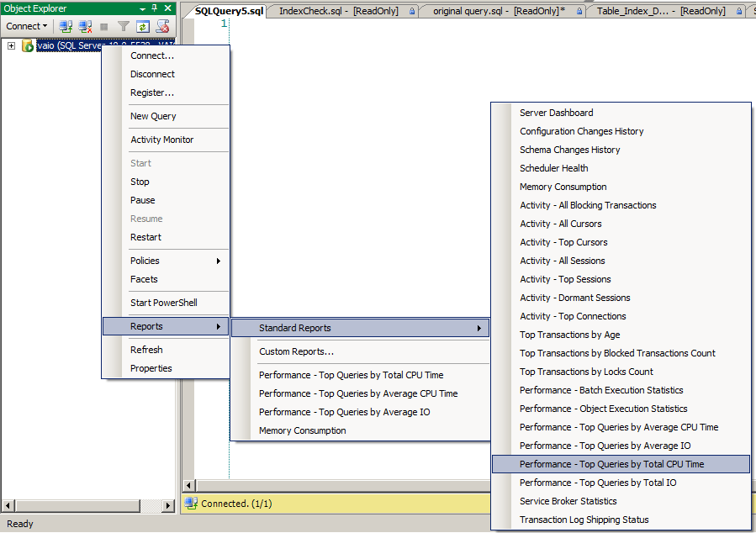Click the Stop script icon with red X
This screenshot has width=756, height=533.
[162, 26]
